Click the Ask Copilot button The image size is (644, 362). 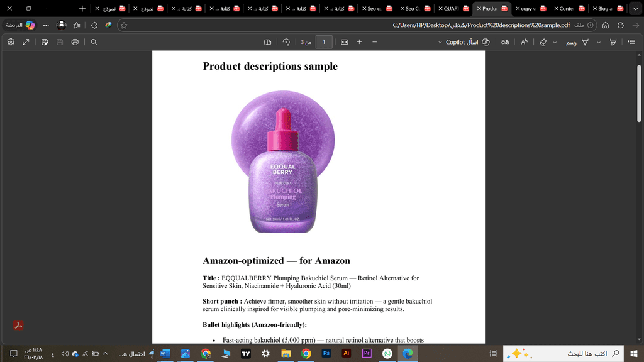[x=462, y=42]
